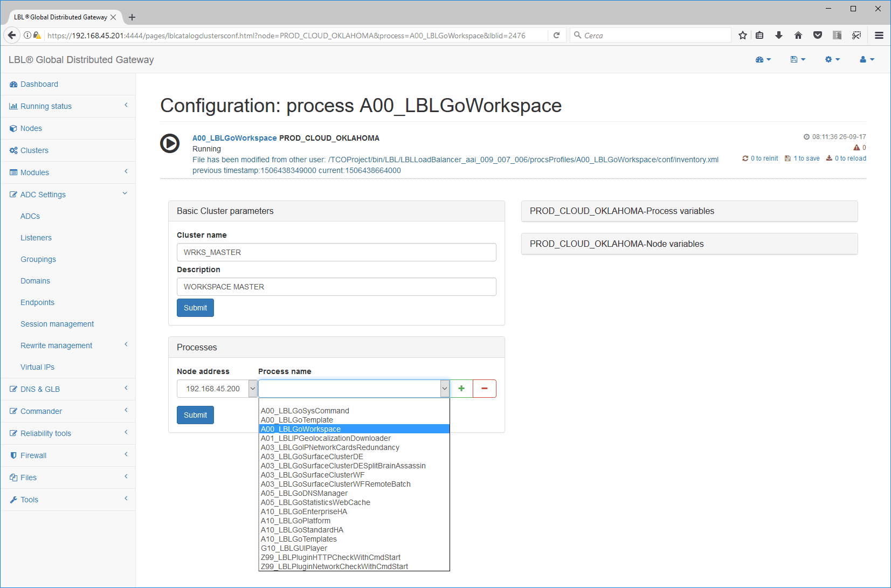Screen dimensions: 891x588
Task: Click the running process play icon
Action: click(x=170, y=143)
